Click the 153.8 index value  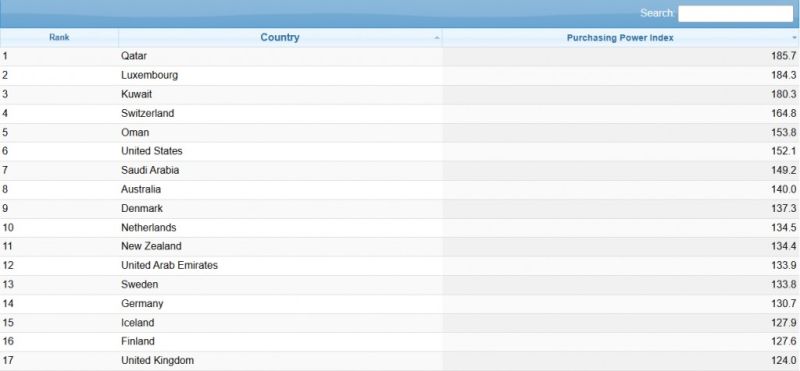[x=784, y=132]
